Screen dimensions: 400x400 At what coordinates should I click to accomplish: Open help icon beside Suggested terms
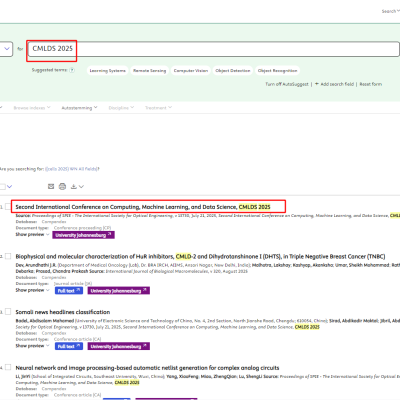[x=72, y=70]
